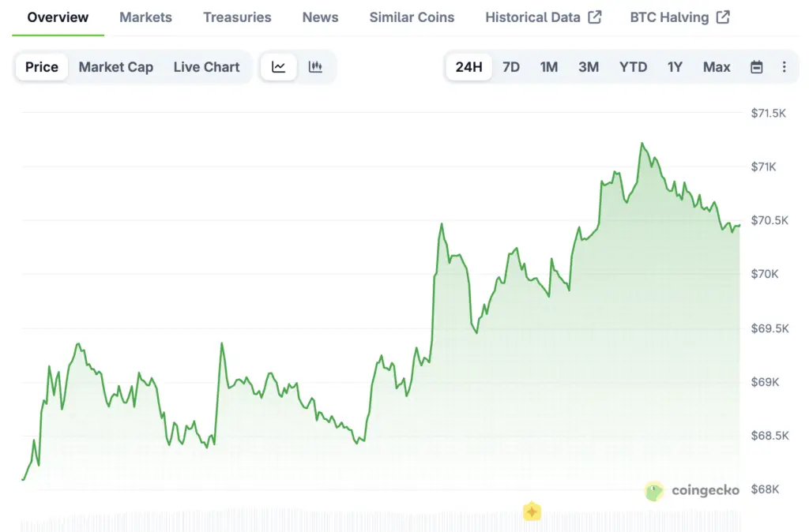809x532 pixels.
Task: Switch chart to Market Cap
Action: pos(116,67)
